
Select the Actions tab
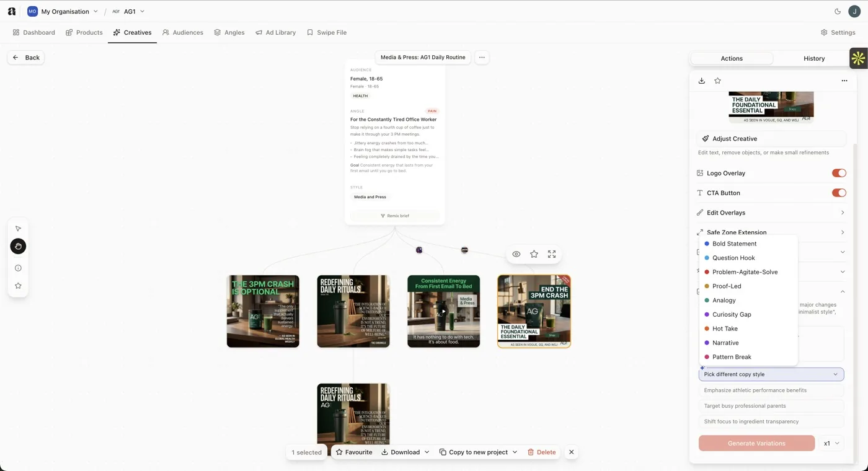(732, 58)
